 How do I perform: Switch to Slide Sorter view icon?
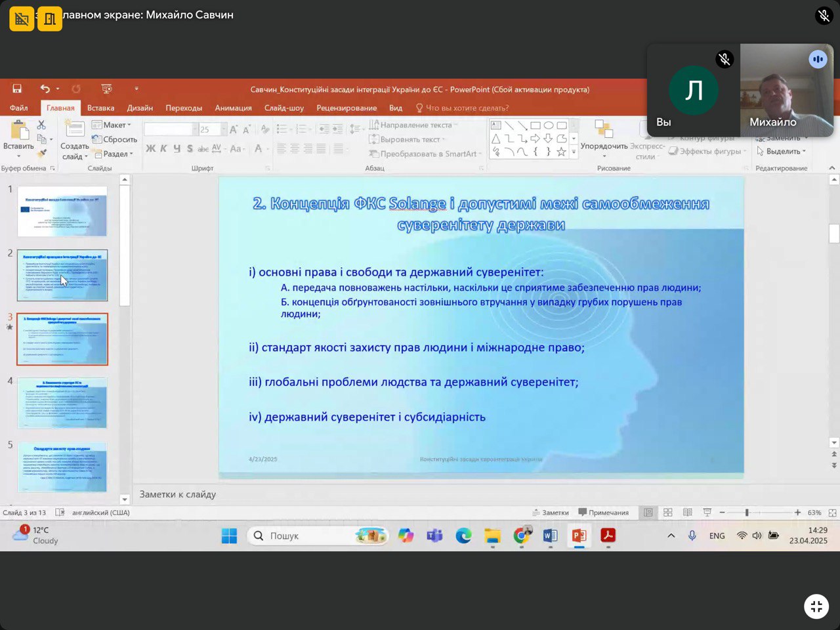tap(668, 513)
